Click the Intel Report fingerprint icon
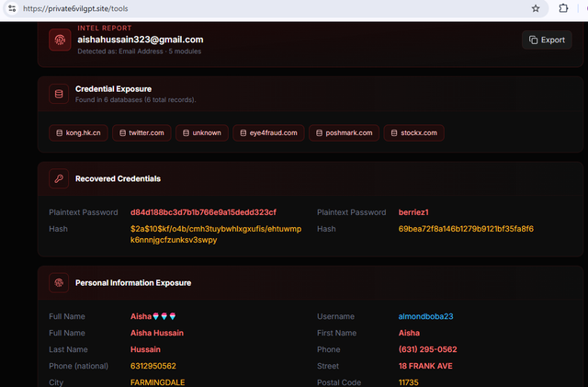The width and height of the screenshot is (588, 387). [x=60, y=40]
